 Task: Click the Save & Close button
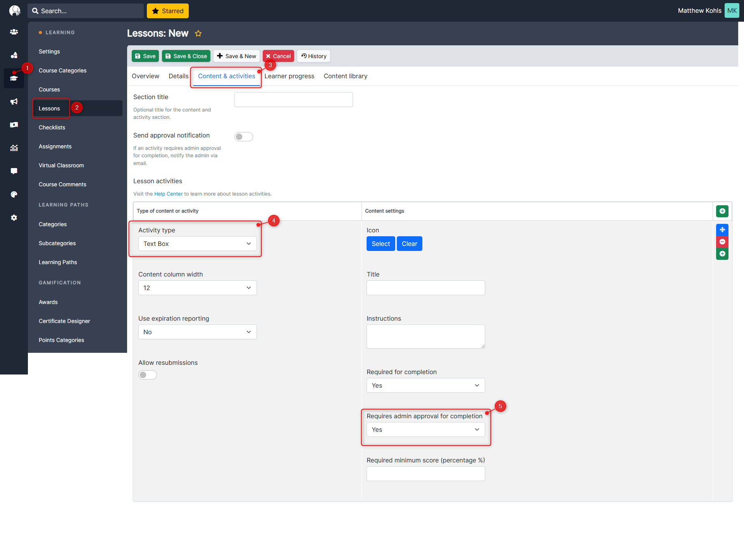[x=186, y=56]
